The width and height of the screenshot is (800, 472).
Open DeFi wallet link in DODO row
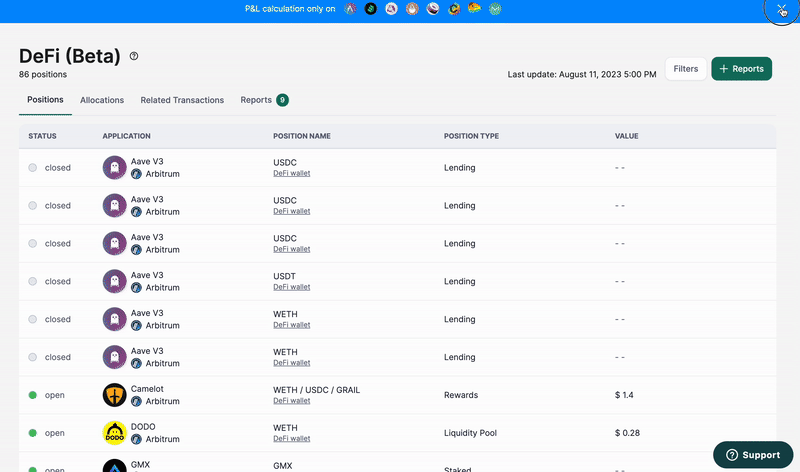tap(292, 439)
